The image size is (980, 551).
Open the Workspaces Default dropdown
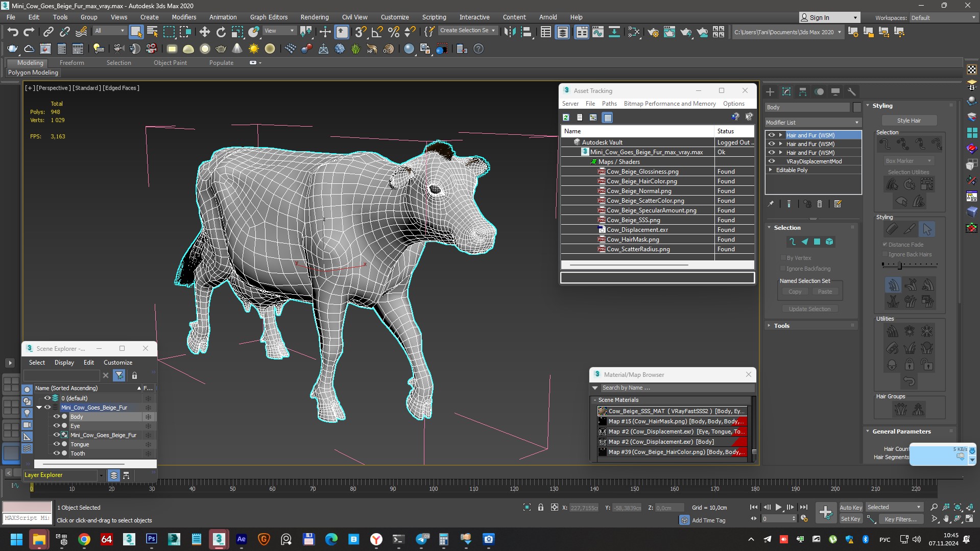pos(943,17)
